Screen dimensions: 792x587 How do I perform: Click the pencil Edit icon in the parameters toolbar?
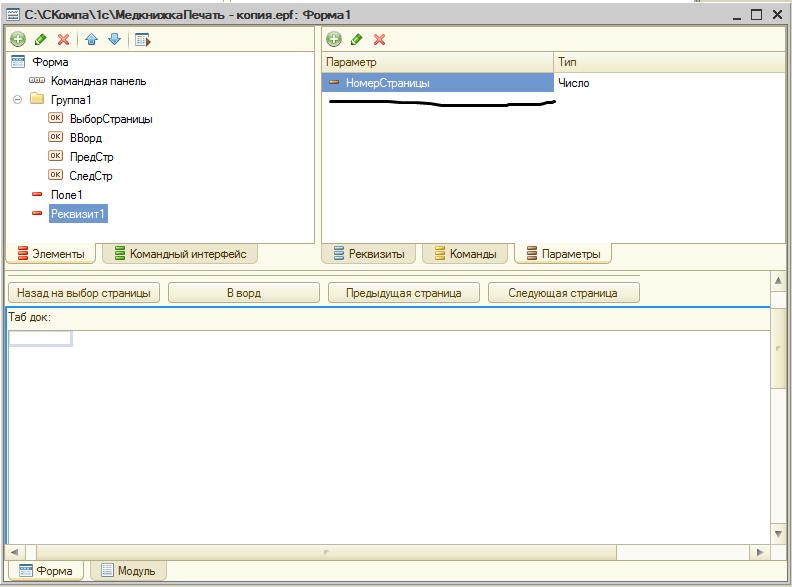357,40
